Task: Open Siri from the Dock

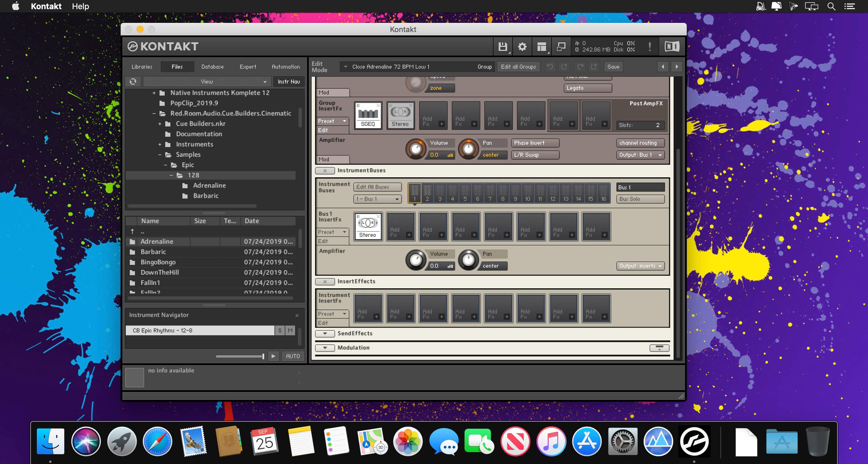Action: [86, 441]
